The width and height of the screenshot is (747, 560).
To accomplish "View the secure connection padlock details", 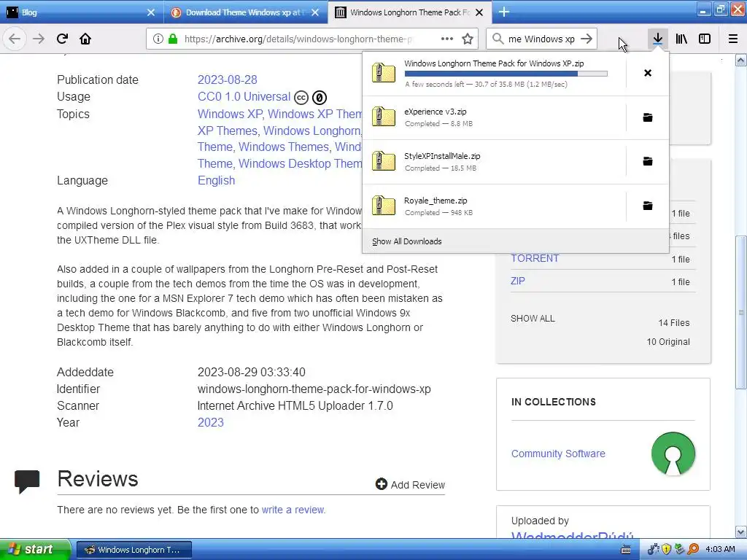I will click(x=173, y=39).
